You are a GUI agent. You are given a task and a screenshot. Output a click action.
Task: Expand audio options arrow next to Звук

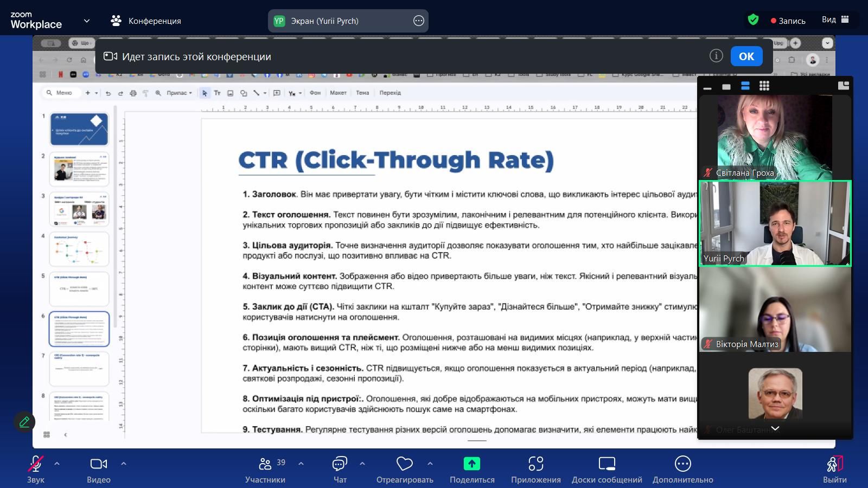tap(57, 464)
